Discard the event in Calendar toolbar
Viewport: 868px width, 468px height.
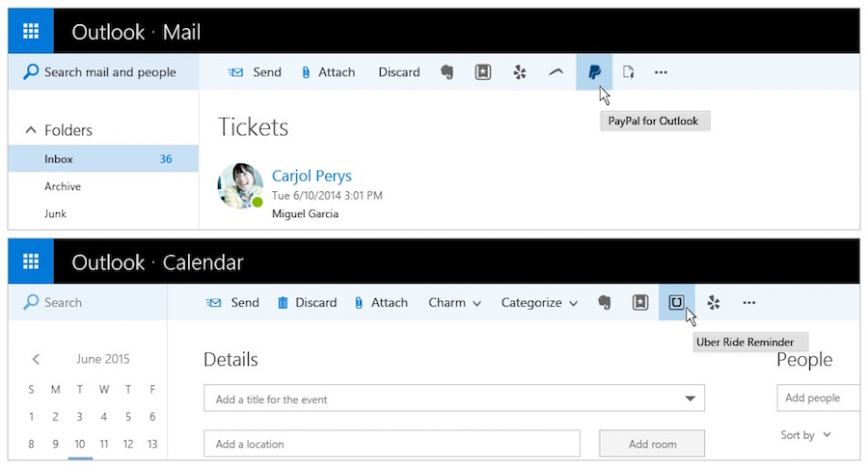[308, 302]
